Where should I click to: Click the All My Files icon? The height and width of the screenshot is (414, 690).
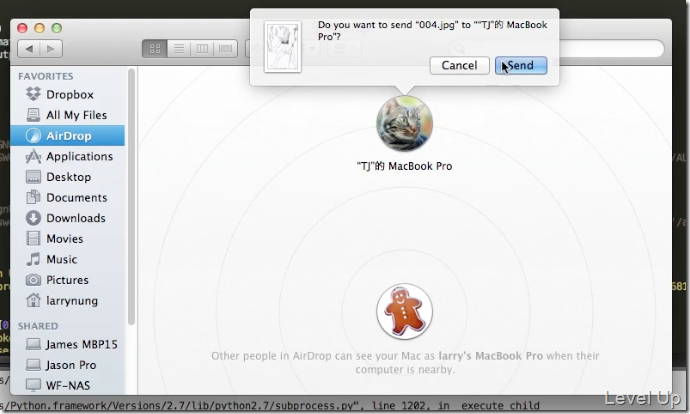pos(33,115)
